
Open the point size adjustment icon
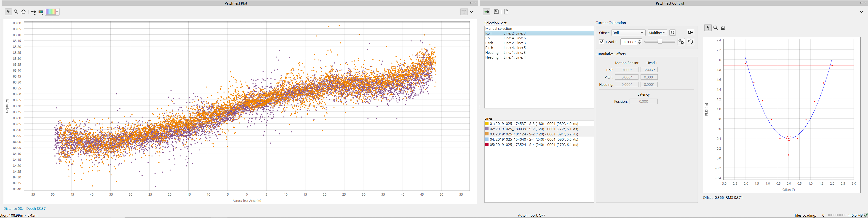coord(34,12)
